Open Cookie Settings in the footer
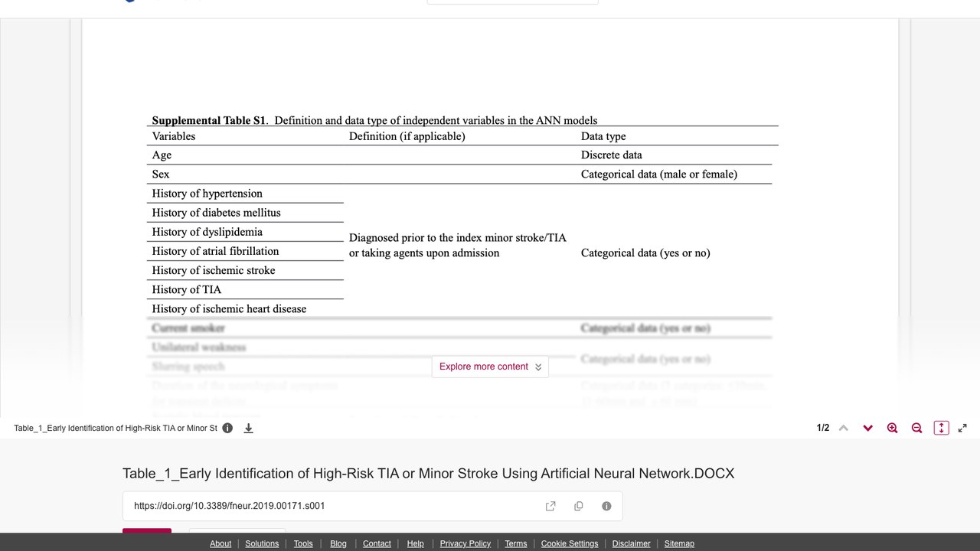The image size is (980, 551). coord(570,543)
